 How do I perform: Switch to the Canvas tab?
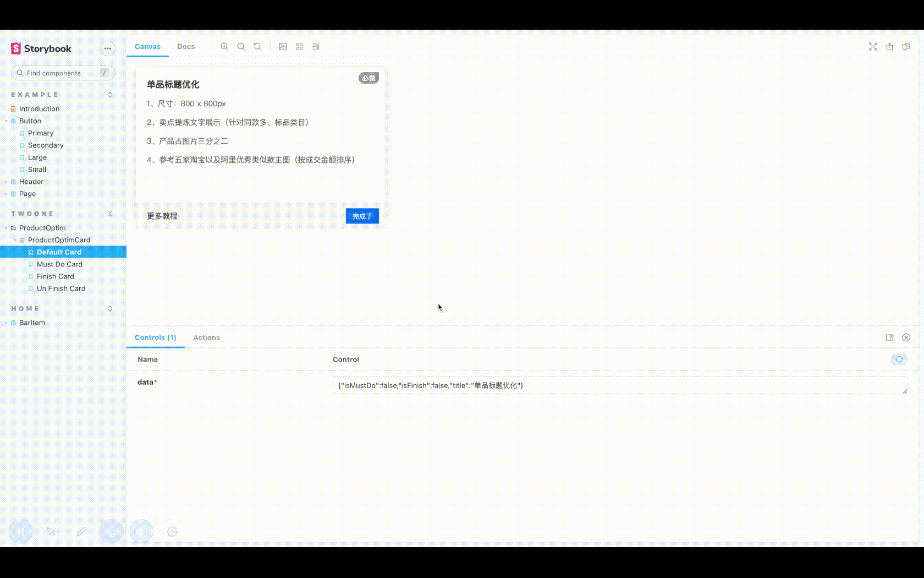(147, 47)
